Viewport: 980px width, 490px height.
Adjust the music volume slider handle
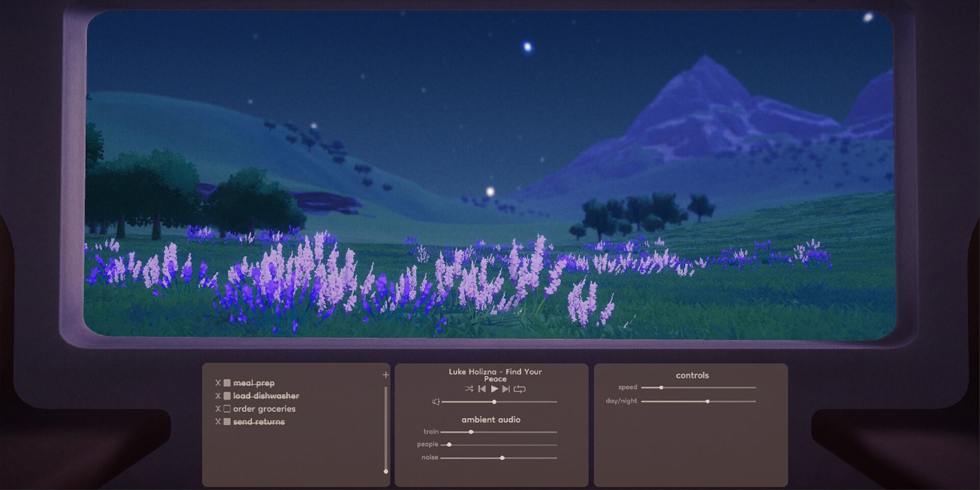tap(494, 402)
